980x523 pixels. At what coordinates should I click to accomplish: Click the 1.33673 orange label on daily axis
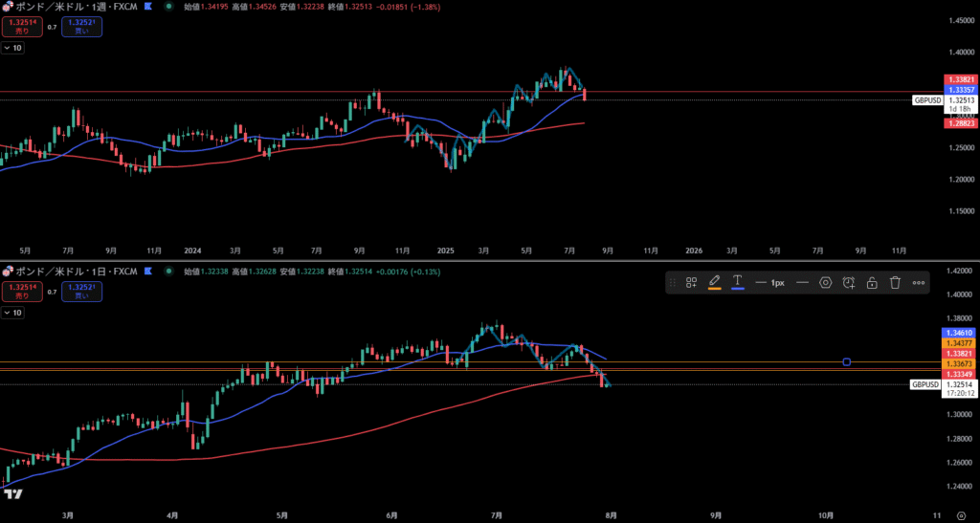(x=959, y=364)
